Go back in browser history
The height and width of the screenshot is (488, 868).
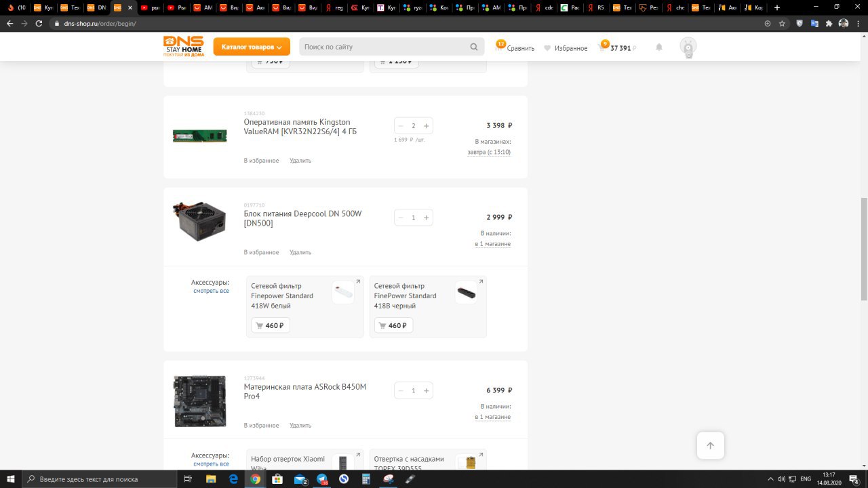click(x=9, y=23)
